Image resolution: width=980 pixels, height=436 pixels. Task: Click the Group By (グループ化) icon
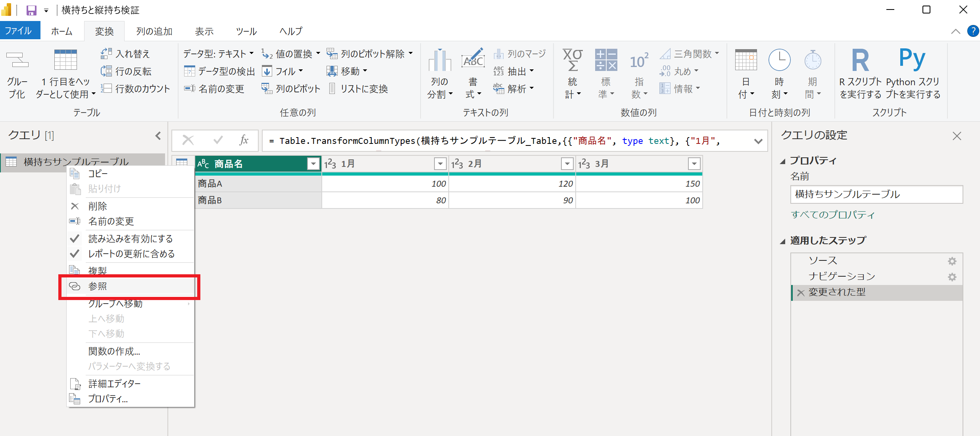17,61
